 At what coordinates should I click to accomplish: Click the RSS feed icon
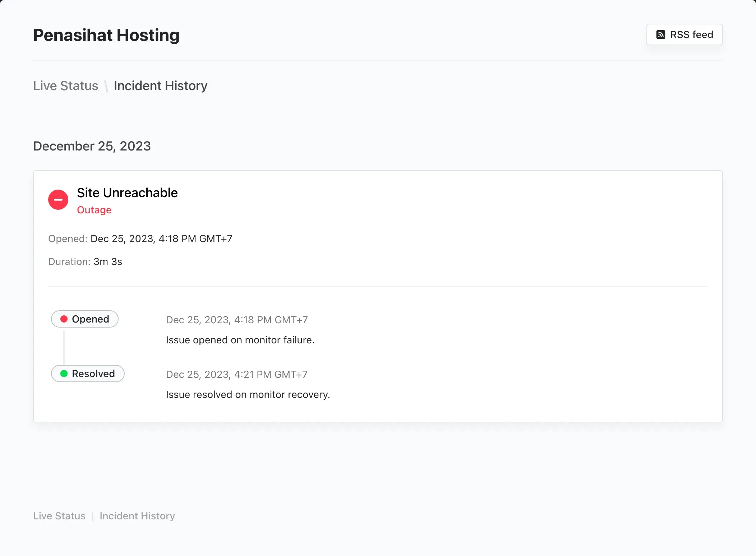pyautogui.click(x=660, y=34)
